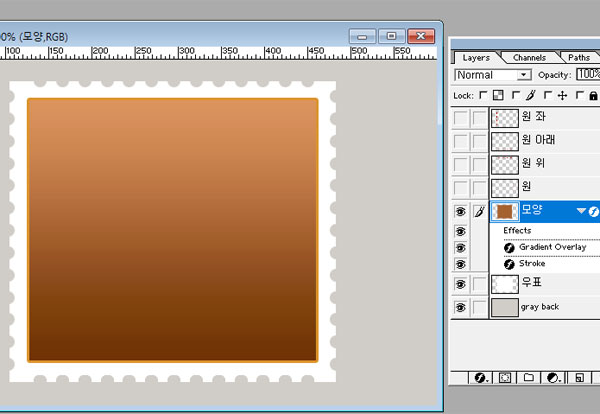
Task: Enable the lock transparent pixels checkbox
Action: coord(483,95)
